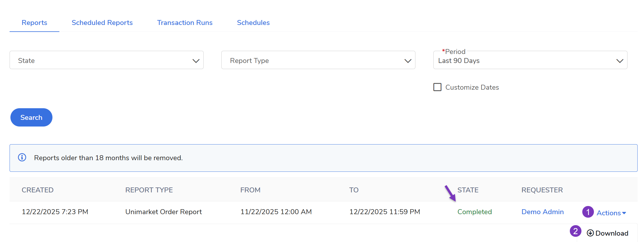Click the purple step 1 badge
This screenshot has height=242, width=644.
[588, 212]
